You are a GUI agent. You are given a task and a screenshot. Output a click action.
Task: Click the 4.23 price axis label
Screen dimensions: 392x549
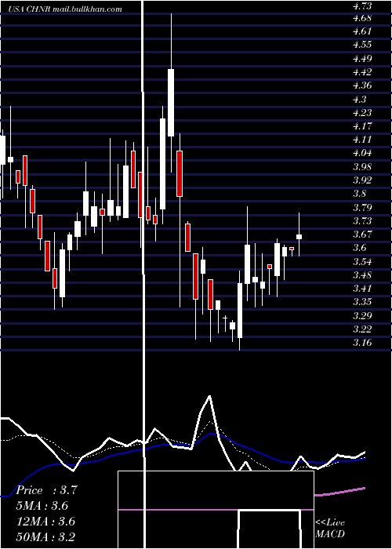(x=361, y=113)
